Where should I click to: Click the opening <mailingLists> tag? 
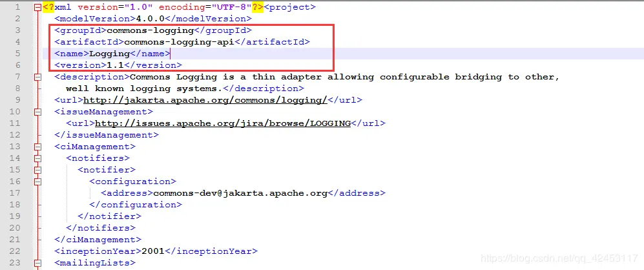click(95, 263)
